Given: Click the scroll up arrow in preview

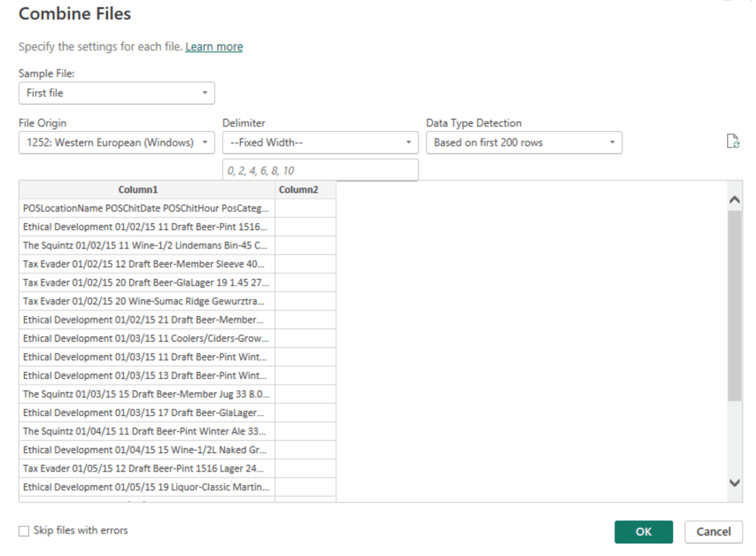Looking at the screenshot, I should (x=733, y=199).
